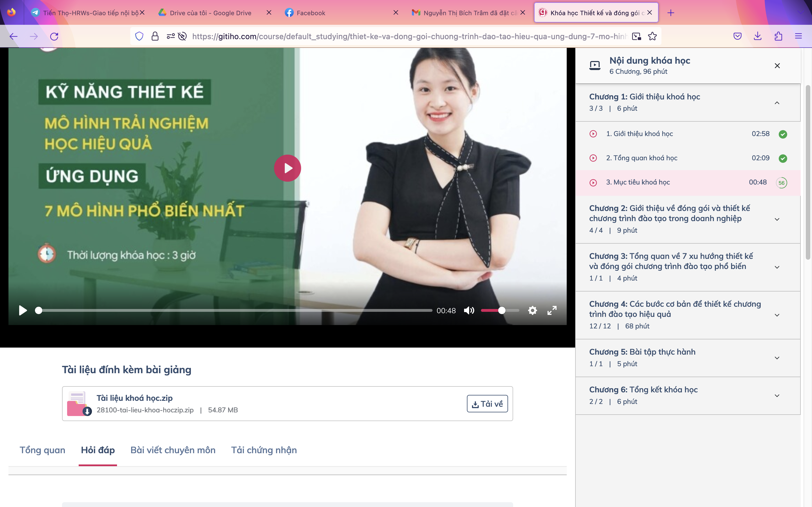
Task: Open the extensions puzzle icon
Action: click(778, 36)
